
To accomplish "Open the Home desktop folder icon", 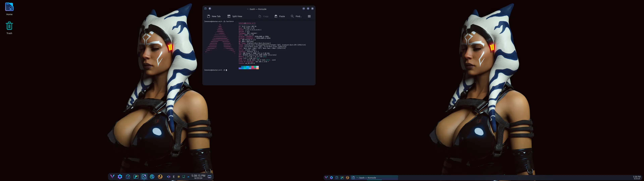I will coord(9,9).
